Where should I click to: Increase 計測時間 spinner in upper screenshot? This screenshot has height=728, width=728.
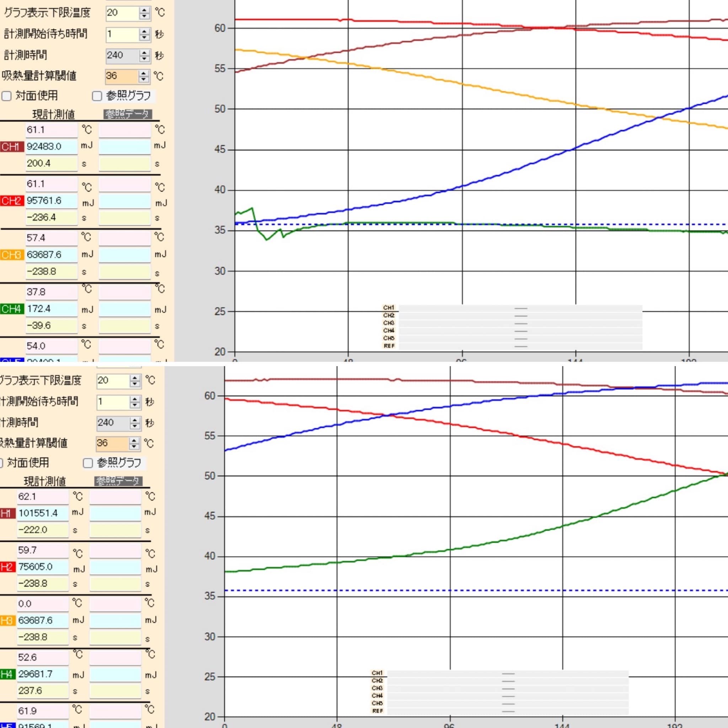pos(144,52)
